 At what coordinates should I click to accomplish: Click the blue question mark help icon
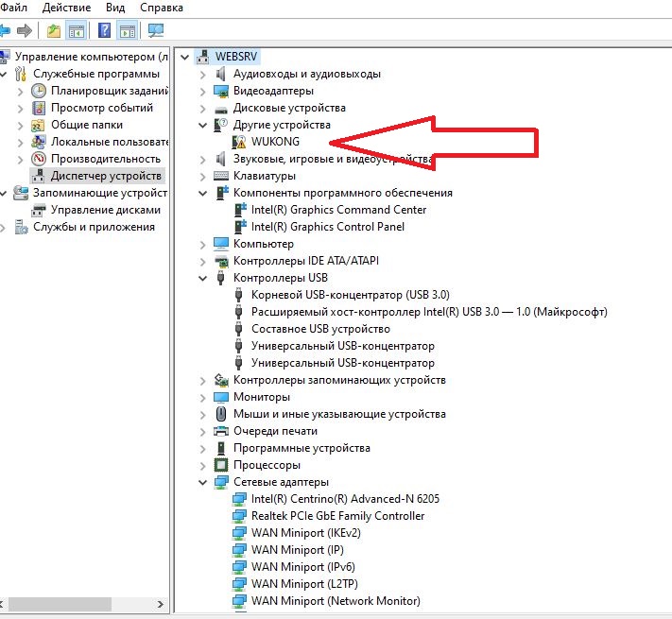click(x=104, y=30)
